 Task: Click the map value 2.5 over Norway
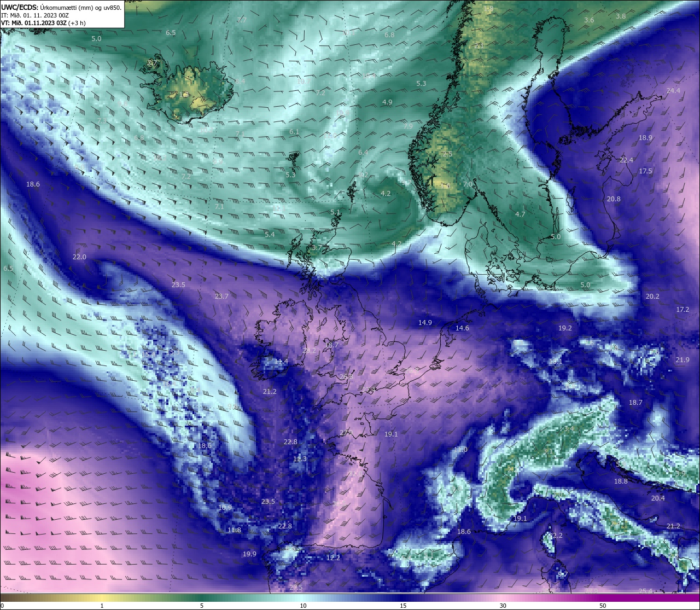click(447, 154)
